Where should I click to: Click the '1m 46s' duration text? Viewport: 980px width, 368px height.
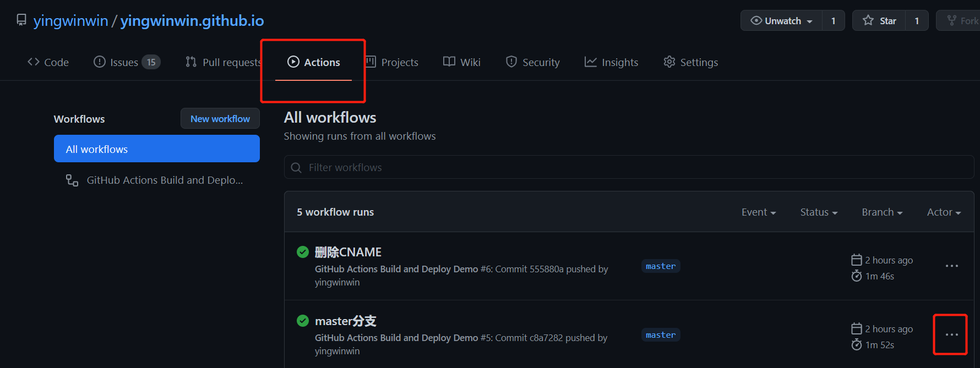click(x=880, y=276)
